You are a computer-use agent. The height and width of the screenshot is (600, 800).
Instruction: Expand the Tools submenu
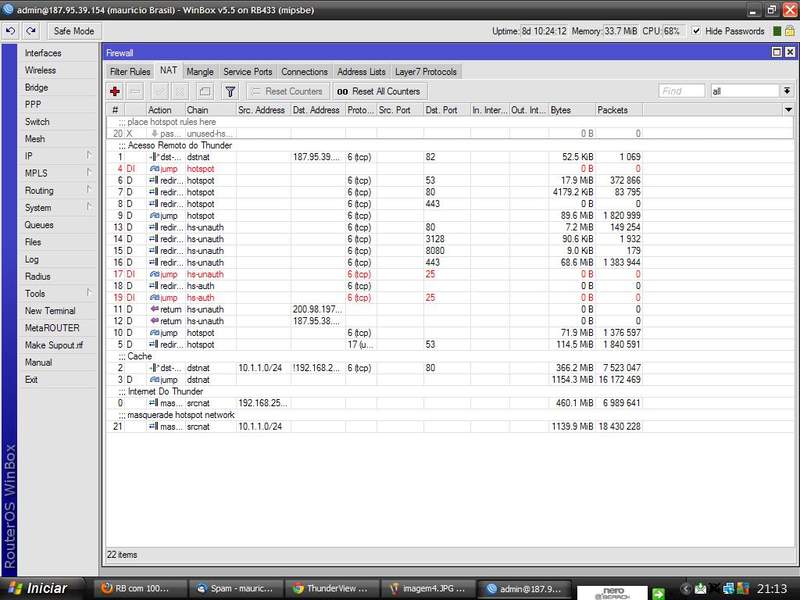[89, 293]
